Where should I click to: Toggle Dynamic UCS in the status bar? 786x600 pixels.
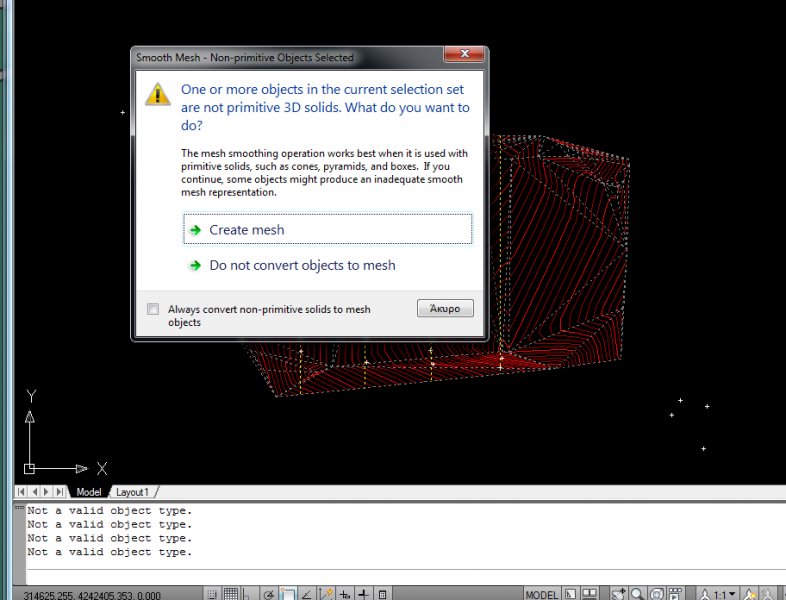326,594
